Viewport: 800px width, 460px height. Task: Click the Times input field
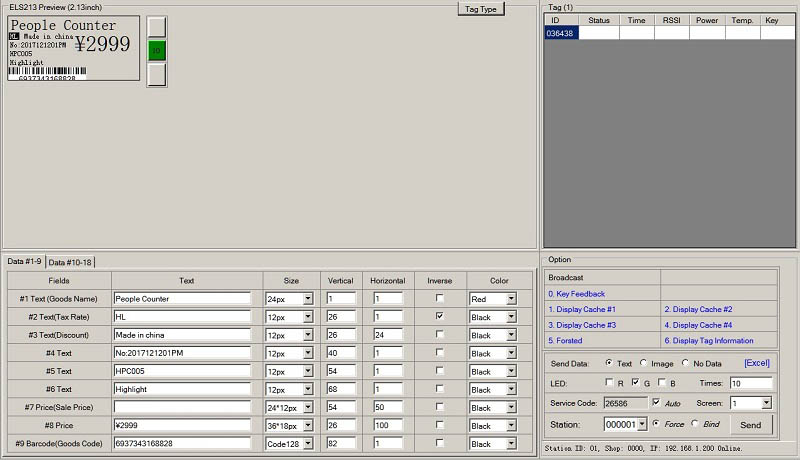point(751,383)
